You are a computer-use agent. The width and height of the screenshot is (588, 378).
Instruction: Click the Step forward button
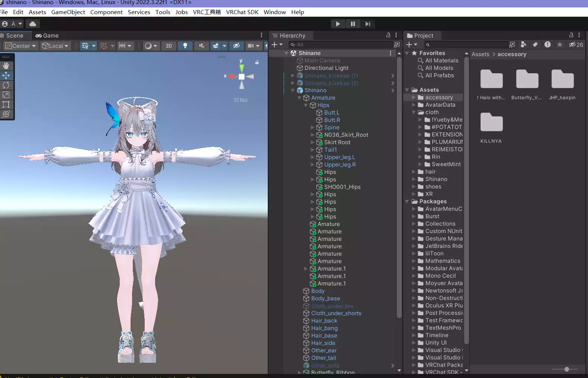click(x=367, y=24)
